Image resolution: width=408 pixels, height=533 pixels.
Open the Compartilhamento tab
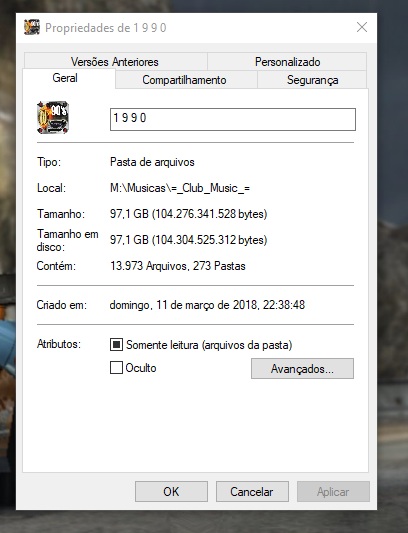click(184, 80)
